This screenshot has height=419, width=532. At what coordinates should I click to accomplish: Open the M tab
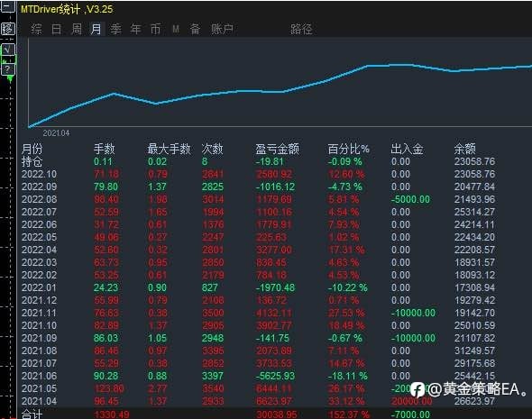[x=176, y=30]
